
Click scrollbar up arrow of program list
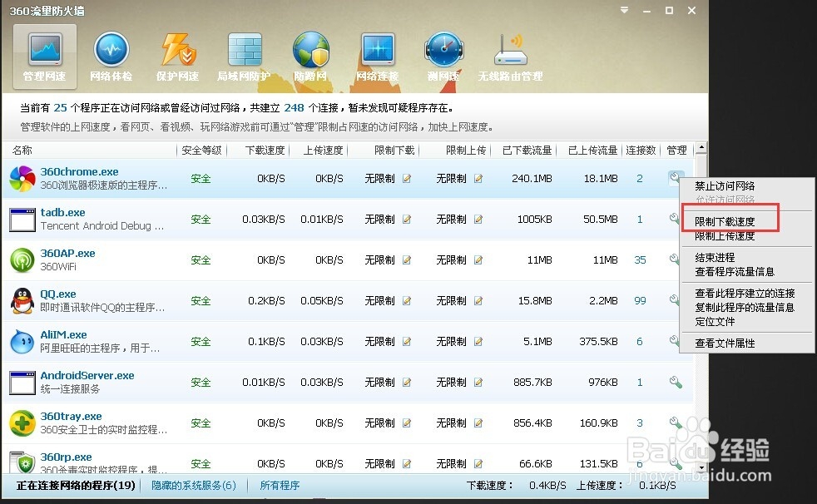click(701, 147)
